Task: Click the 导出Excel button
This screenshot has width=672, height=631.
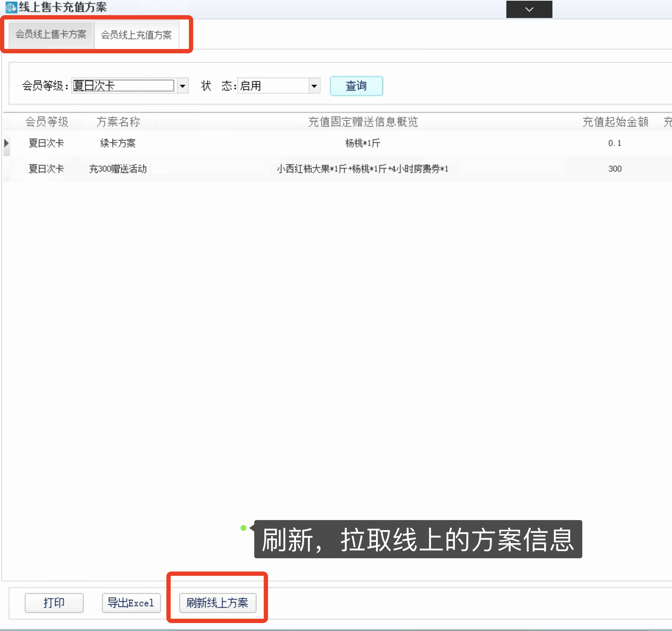Action: point(131,603)
